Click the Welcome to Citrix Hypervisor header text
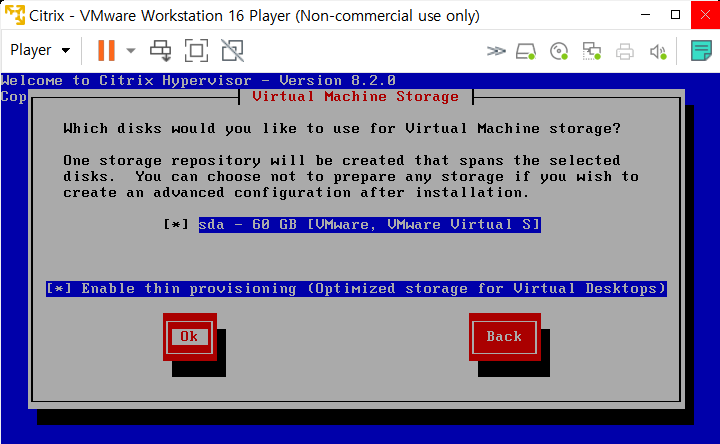Viewport: 720px width, 444px height. 198,81
